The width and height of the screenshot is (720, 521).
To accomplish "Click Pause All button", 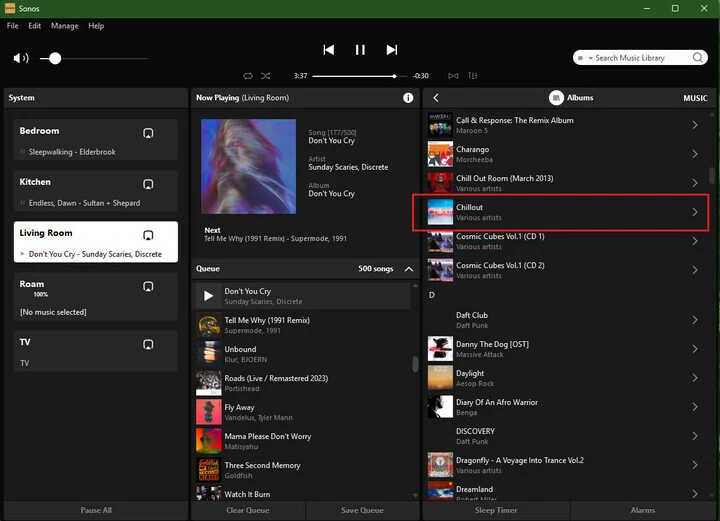I will point(96,510).
